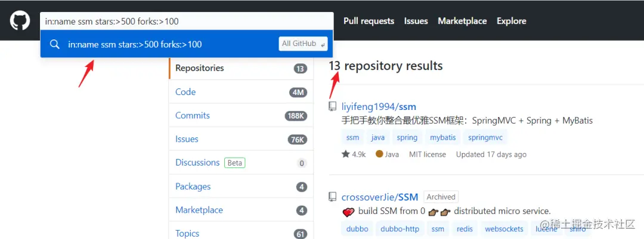Screen dimensions: 644x239
Task: Click the ssm tag under crossoverJie/SSM
Action: (x=438, y=229)
